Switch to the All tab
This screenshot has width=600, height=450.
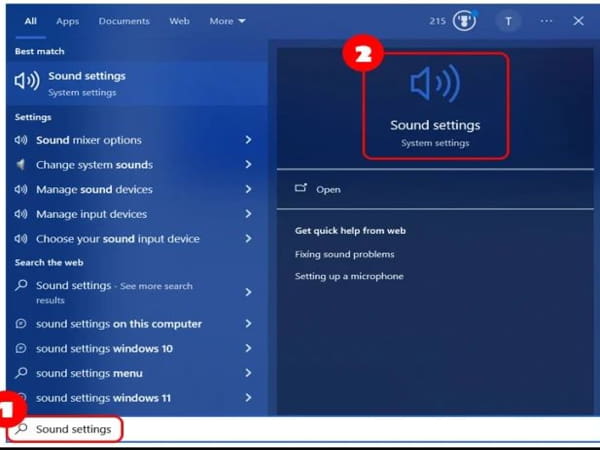point(31,21)
